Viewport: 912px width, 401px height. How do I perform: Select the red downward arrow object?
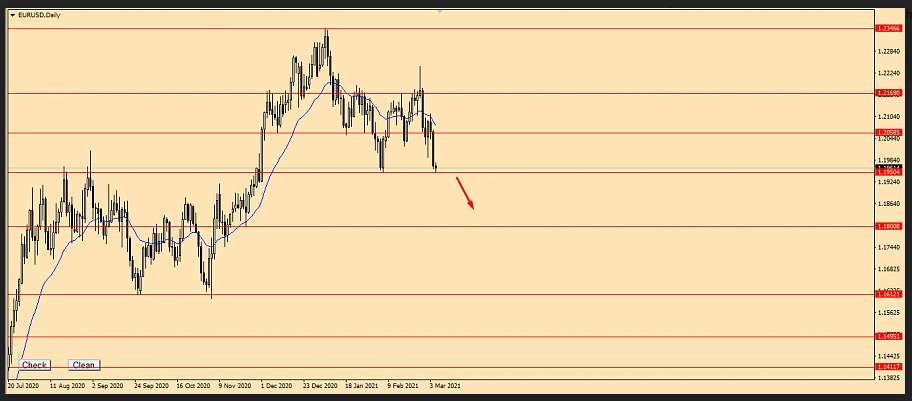point(465,193)
